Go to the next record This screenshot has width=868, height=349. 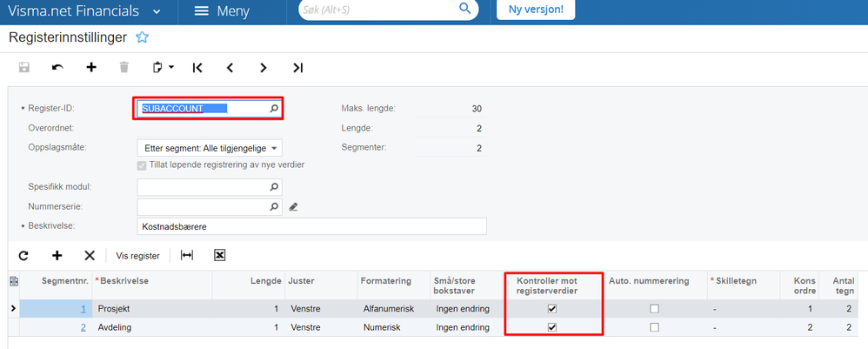(x=263, y=67)
